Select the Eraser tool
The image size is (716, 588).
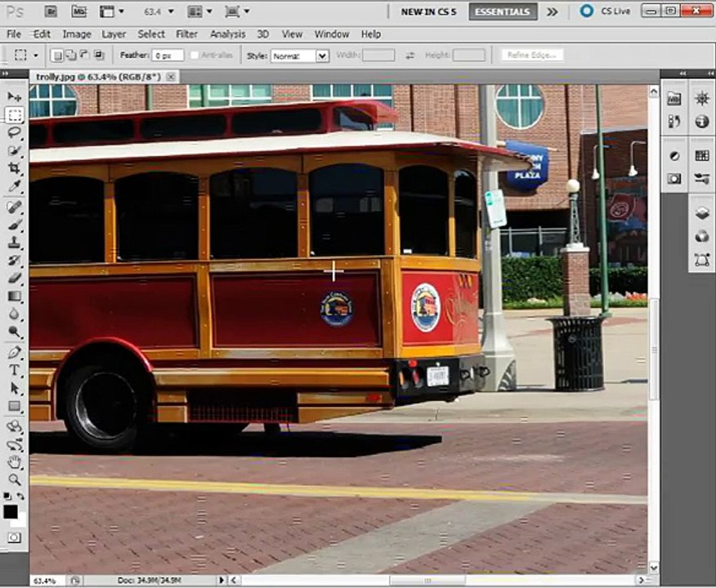[14, 278]
